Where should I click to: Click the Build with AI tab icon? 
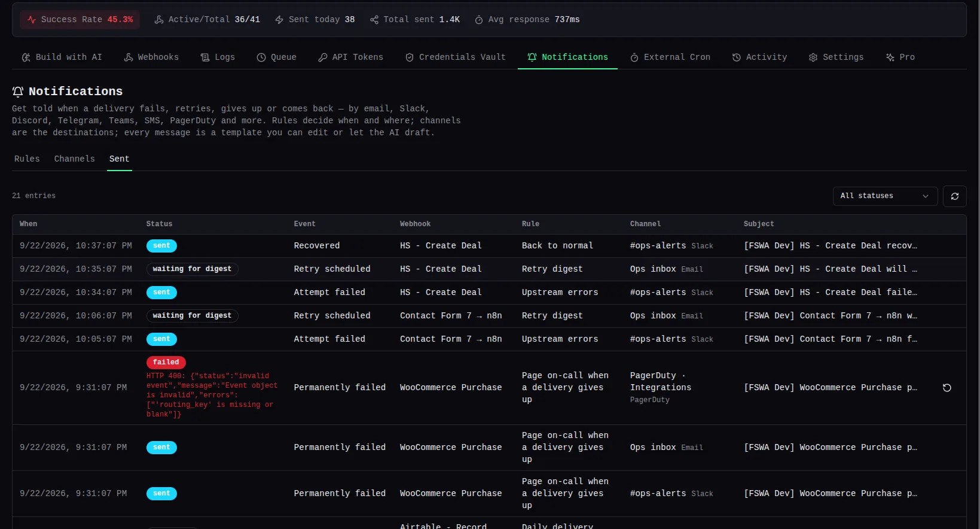pos(26,57)
